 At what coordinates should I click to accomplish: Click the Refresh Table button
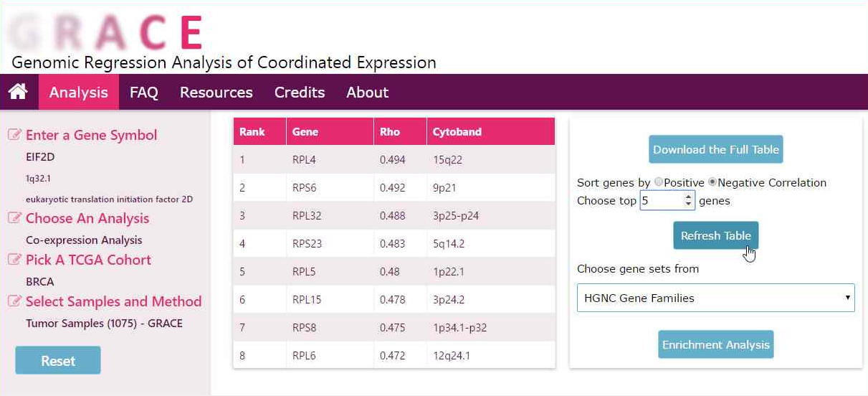pyautogui.click(x=715, y=236)
